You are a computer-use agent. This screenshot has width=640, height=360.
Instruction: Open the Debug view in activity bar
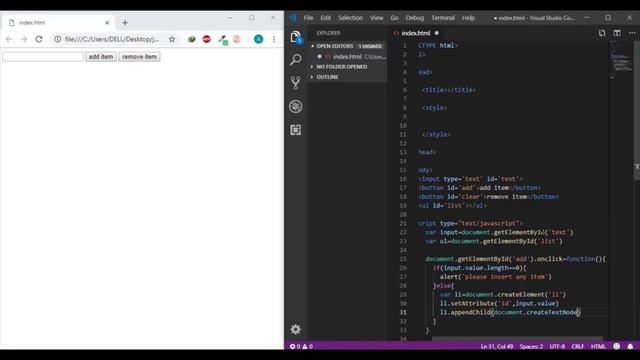tap(296, 107)
